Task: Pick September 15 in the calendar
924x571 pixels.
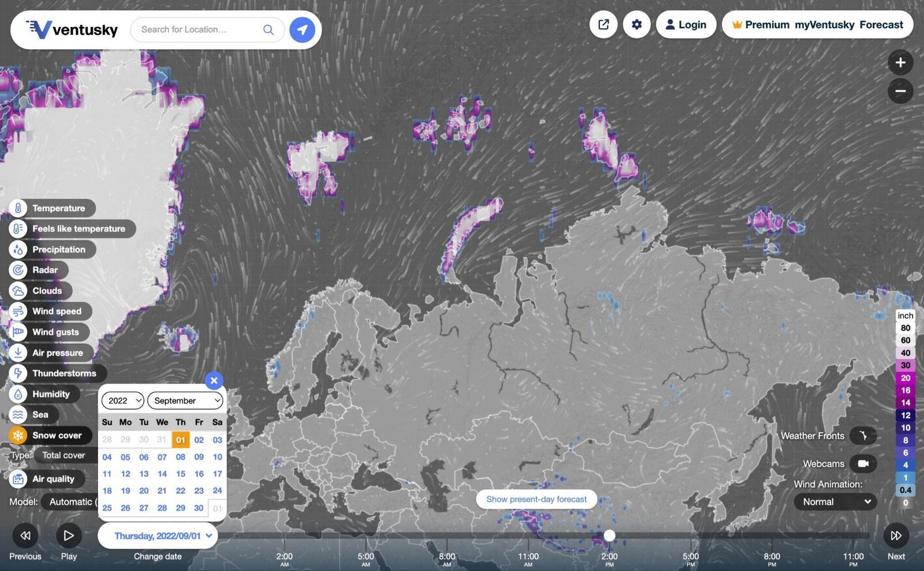Action: point(181,474)
